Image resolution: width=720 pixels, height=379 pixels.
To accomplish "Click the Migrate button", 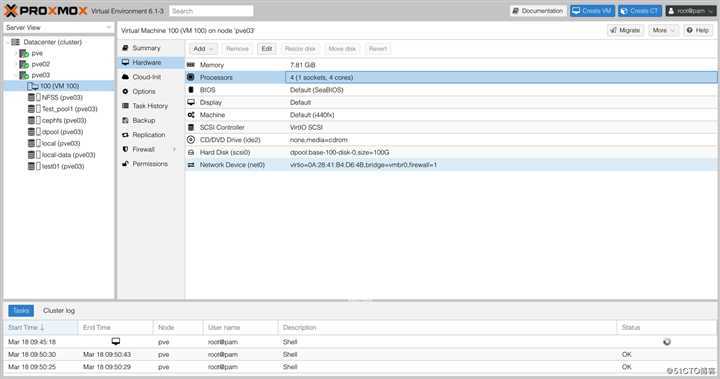I will pyautogui.click(x=625, y=30).
